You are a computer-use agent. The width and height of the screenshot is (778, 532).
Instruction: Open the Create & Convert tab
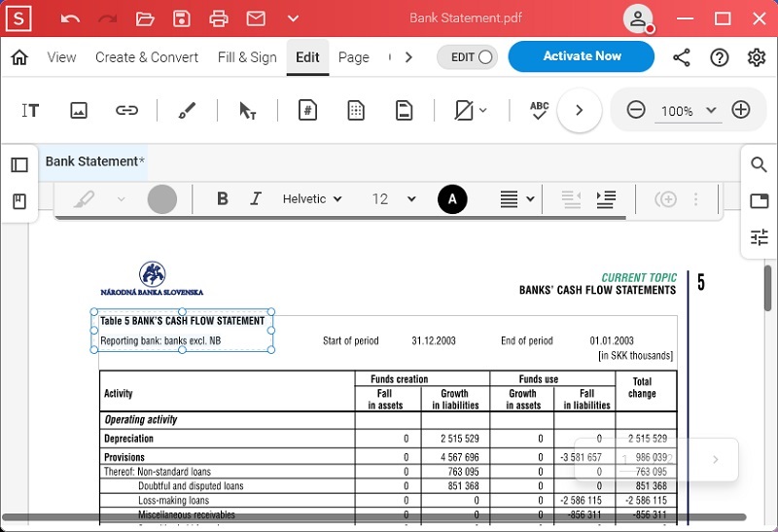click(147, 57)
